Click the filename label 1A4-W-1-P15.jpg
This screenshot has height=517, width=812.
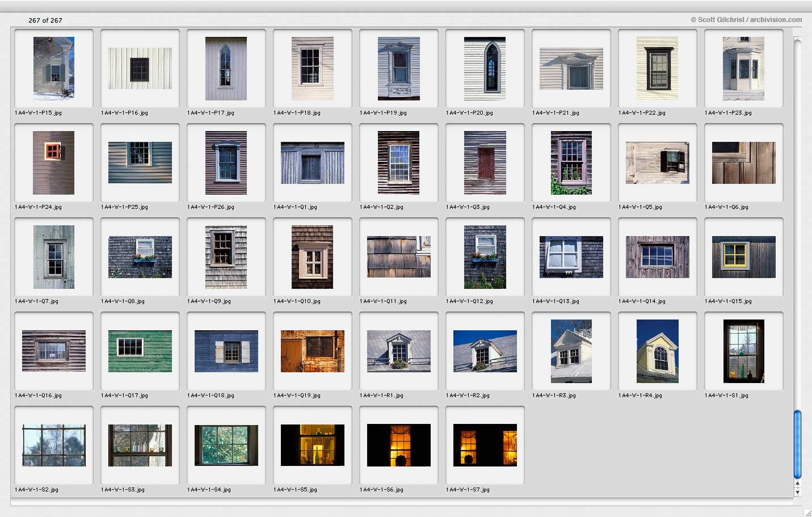click(x=38, y=113)
